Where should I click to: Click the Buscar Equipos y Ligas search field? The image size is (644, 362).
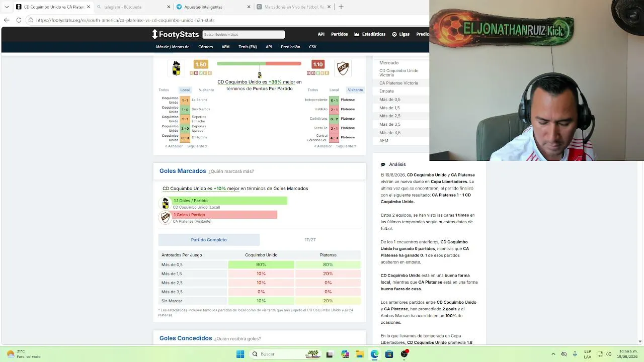[244, 34]
